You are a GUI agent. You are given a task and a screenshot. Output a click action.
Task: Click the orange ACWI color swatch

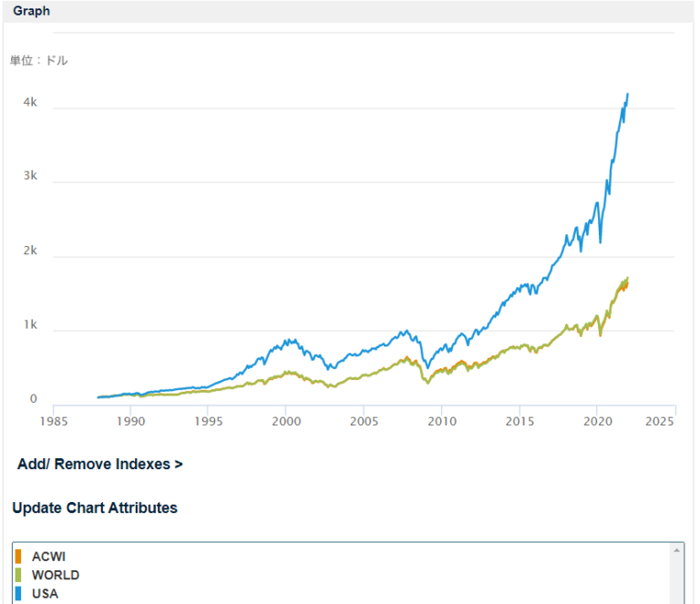point(18,557)
